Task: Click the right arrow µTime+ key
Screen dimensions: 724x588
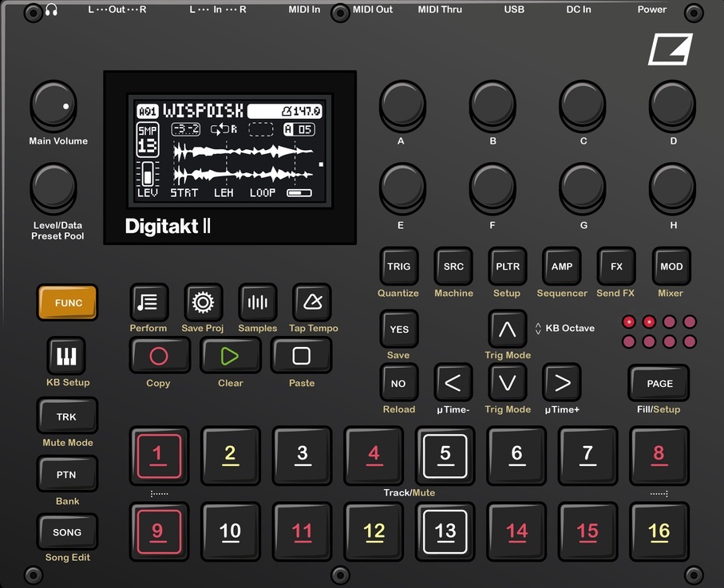Action: 561,383
